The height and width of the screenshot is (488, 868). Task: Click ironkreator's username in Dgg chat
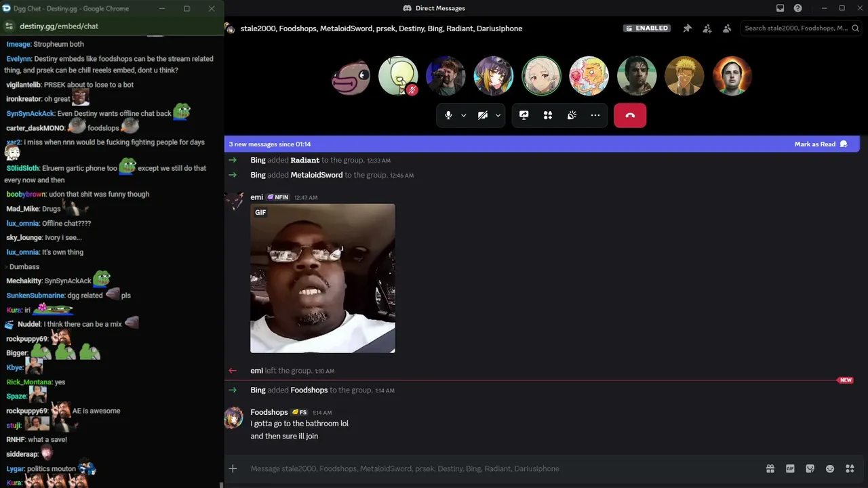[x=24, y=99]
